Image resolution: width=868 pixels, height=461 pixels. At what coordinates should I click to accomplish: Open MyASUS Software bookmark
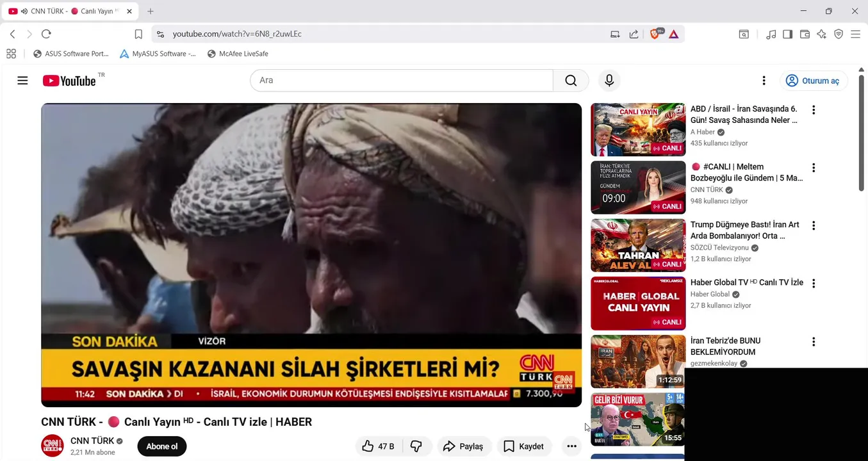(x=158, y=54)
